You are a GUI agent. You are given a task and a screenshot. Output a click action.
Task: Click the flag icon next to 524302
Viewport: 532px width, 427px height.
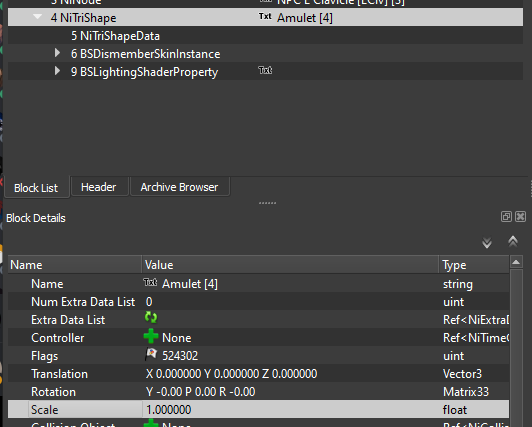coord(151,354)
